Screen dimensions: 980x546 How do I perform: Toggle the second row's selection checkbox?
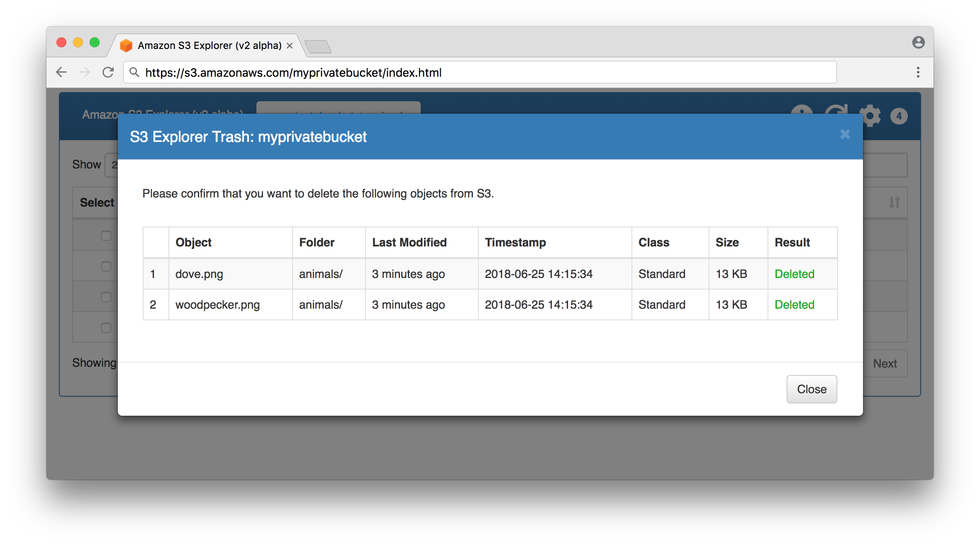[x=106, y=266]
